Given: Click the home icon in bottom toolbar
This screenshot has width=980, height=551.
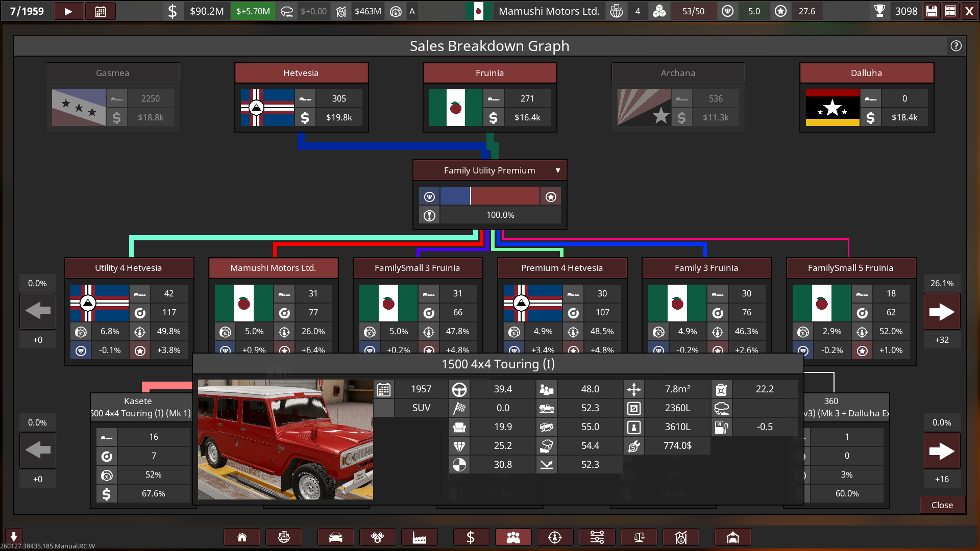Looking at the screenshot, I should click(x=242, y=537).
